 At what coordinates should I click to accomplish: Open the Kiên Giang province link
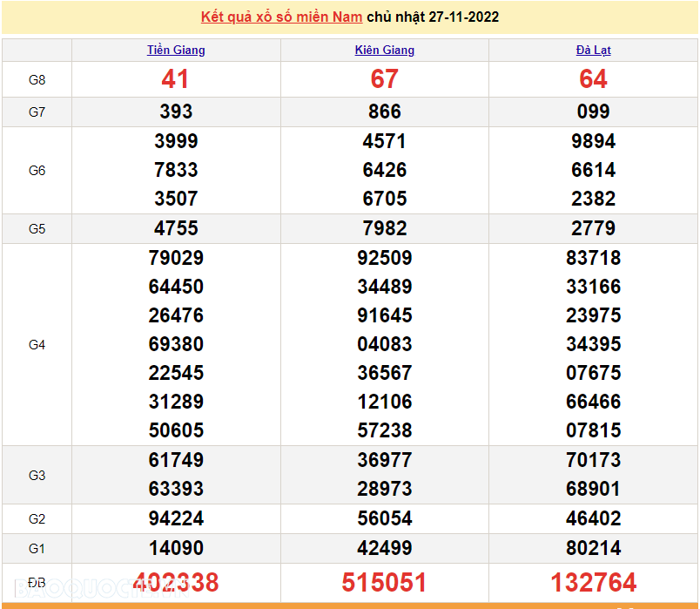click(x=384, y=50)
